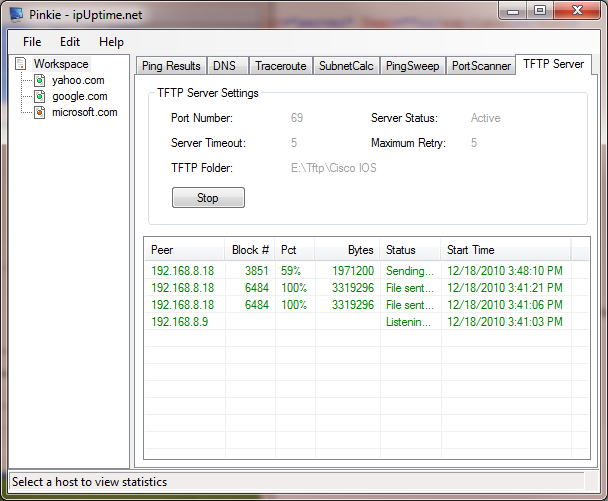Screen dimensions: 608x501
Task: Switch to the Traceroute tab
Action: click(281, 66)
